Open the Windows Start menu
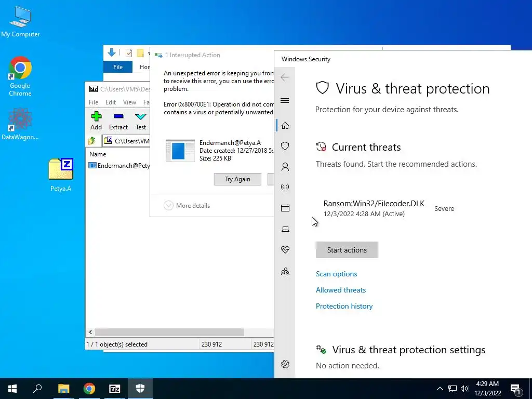 point(12,389)
